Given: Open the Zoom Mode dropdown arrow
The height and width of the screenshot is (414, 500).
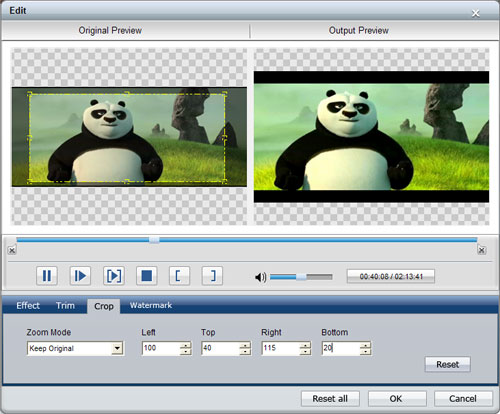Looking at the screenshot, I should (x=117, y=348).
